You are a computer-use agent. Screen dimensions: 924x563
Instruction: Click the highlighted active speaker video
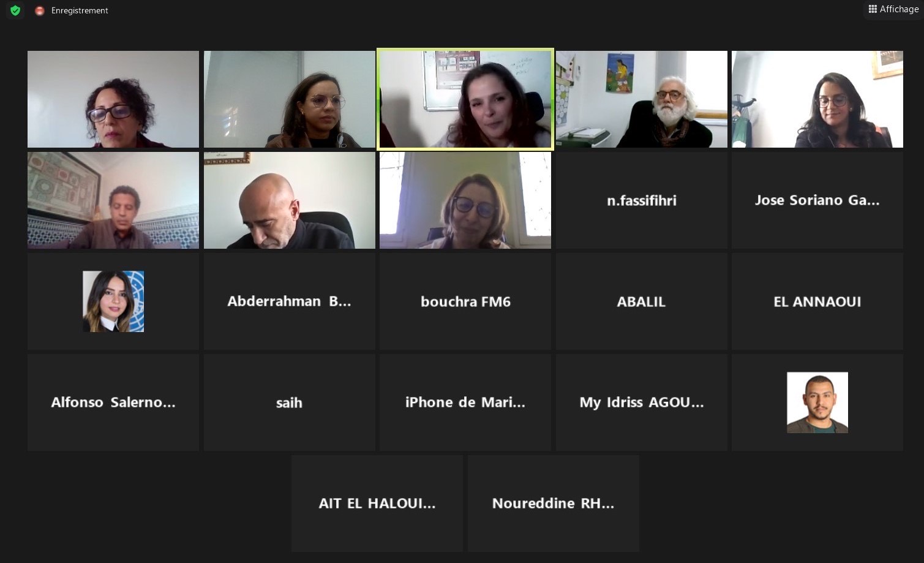click(x=465, y=99)
